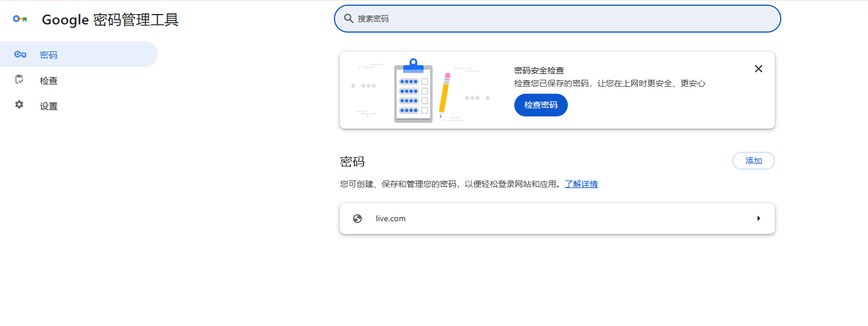Click the live.com site name text
The width and height of the screenshot is (868, 326).
point(390,219)
